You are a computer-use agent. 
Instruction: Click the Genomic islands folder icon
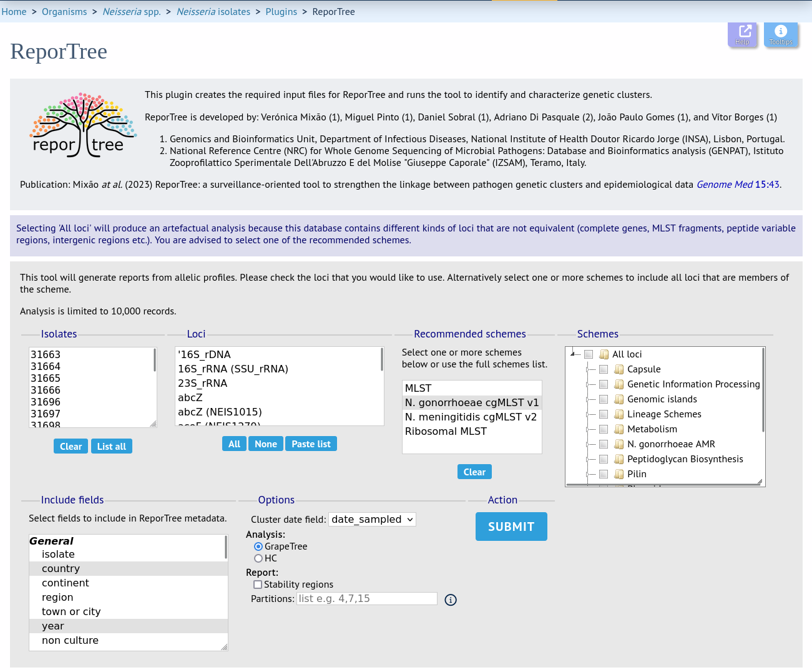[x=619, y=399]
